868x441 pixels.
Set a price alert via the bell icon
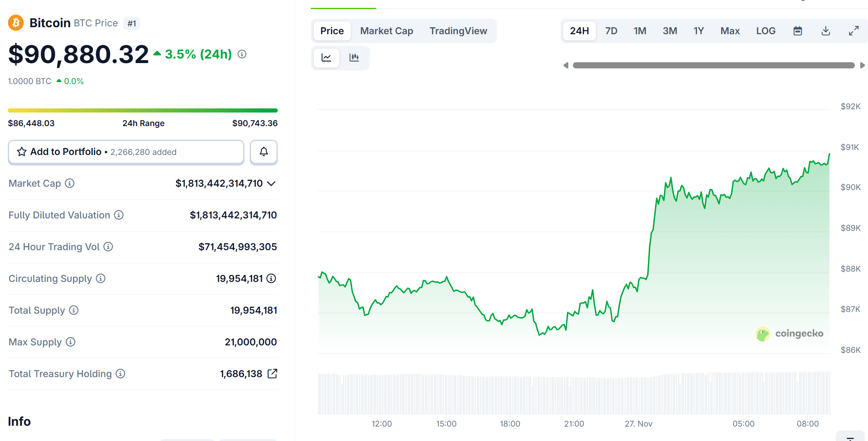pos(263,152)
